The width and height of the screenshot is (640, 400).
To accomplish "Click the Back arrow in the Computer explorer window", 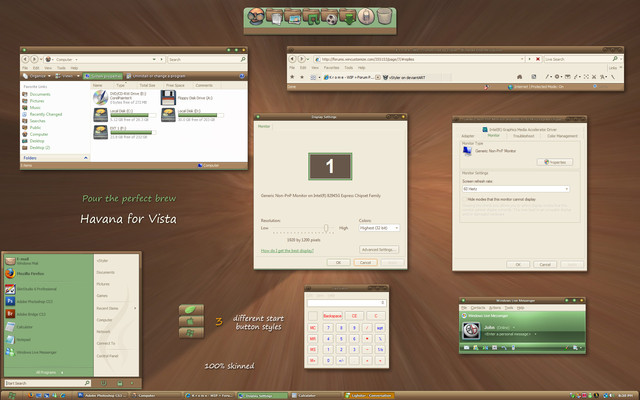I will tap(25, 59).
